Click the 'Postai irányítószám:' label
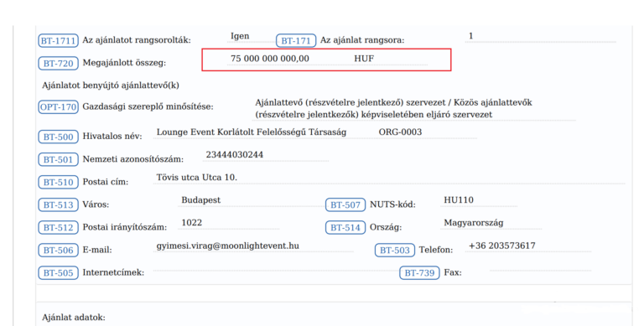 tap(125, 227)
